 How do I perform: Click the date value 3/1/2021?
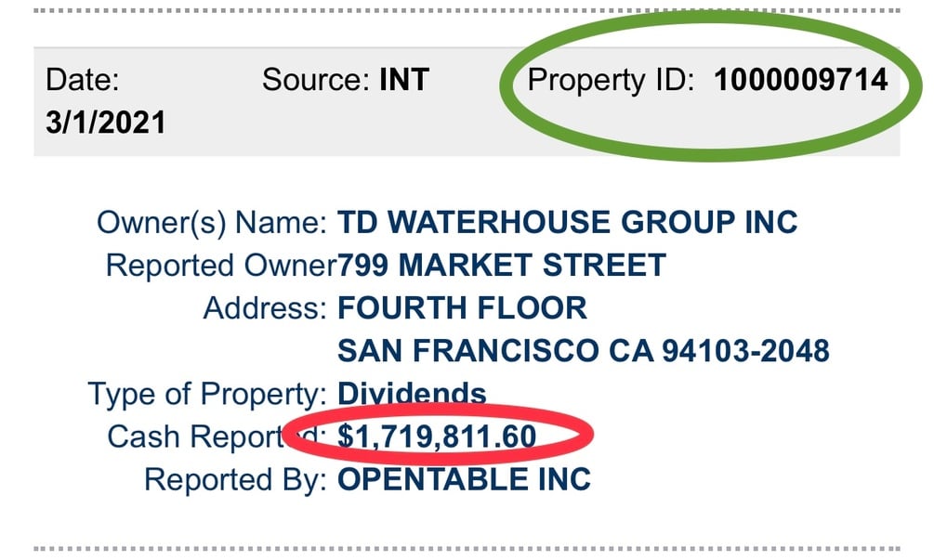(x=105, y=123)
